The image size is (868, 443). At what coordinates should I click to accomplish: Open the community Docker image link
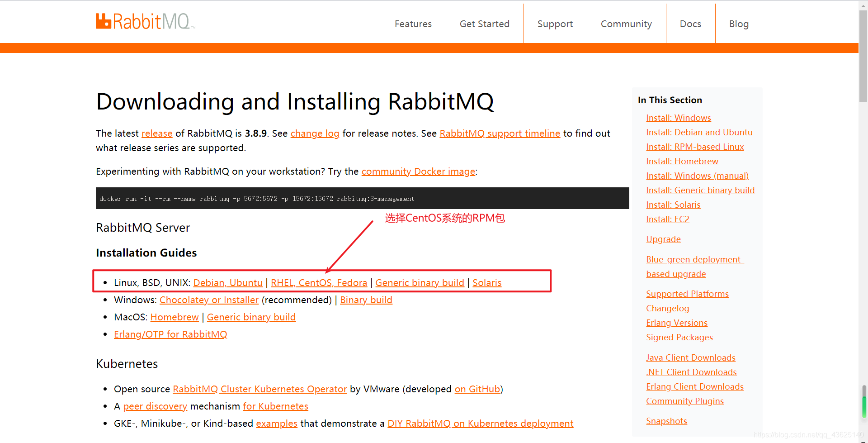click(x=418, y=171)
